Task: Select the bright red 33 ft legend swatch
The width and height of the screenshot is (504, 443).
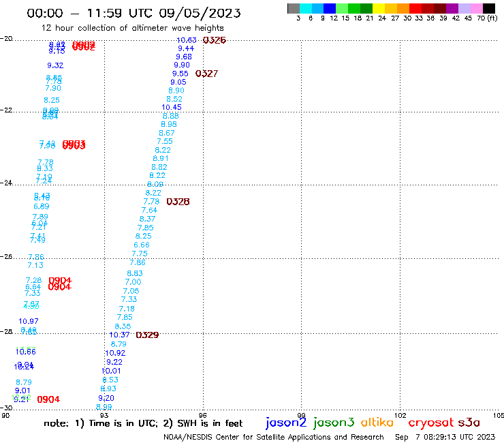Action: [415, 8]
